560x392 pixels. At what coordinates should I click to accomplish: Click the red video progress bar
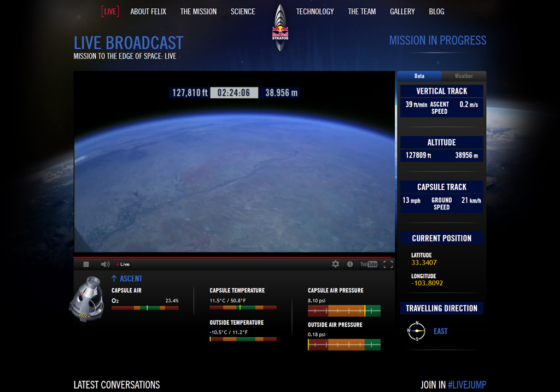(234, 257)
